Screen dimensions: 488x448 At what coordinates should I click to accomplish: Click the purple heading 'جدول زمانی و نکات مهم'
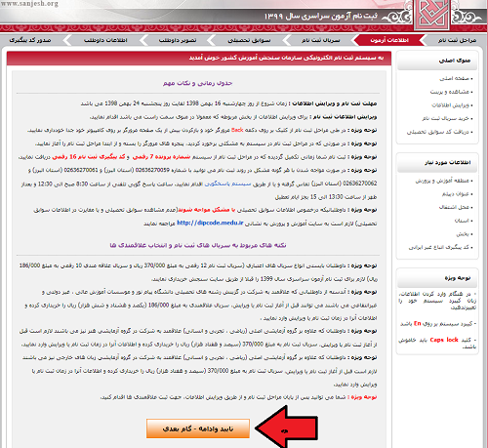pyautogui.click(x=197, y=83)
